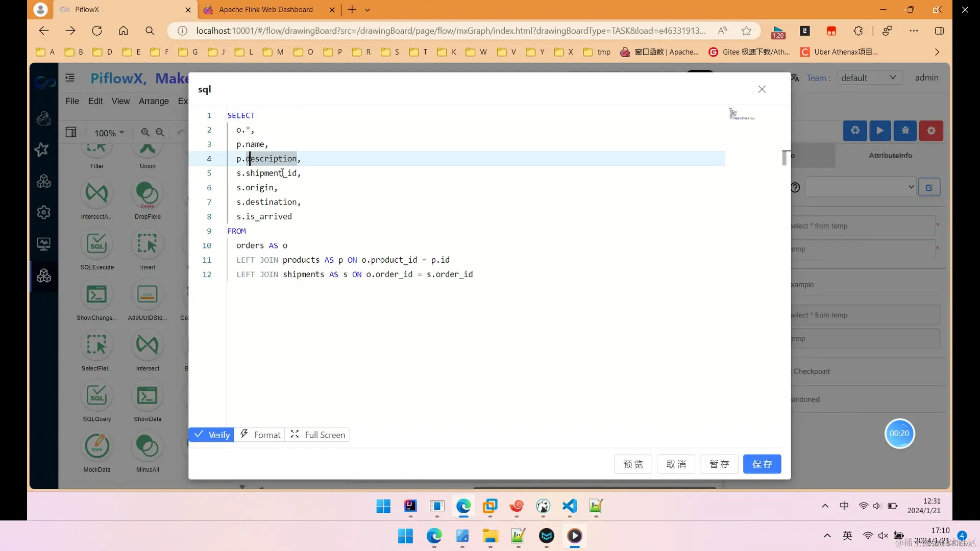Click the Intersect component icon
Image resolution: width=980 pixels, height=551 pixels.
click(x=148, y=345)
